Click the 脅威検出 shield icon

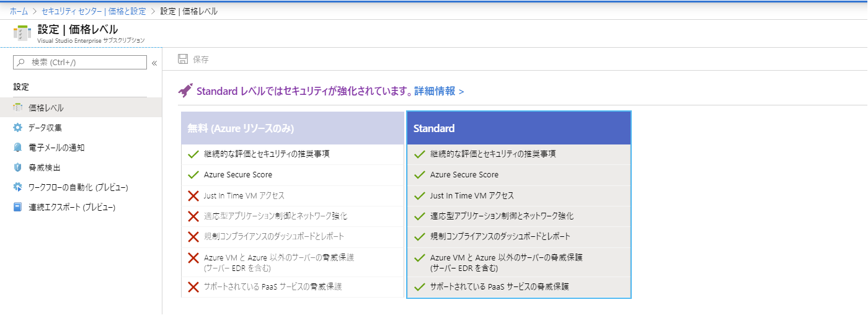[x=18, y=167]
